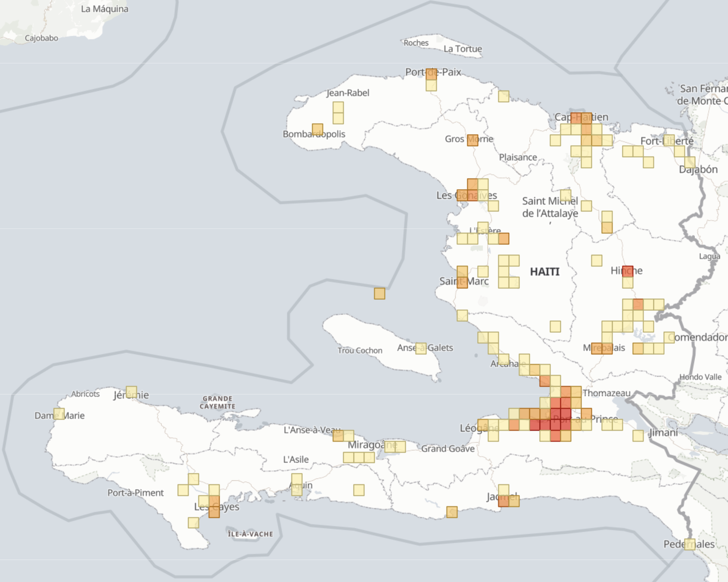The image size is (728, 582).
Task: Click the La Tortue island label
Action: pyautogui.click(x=463, y=49)
